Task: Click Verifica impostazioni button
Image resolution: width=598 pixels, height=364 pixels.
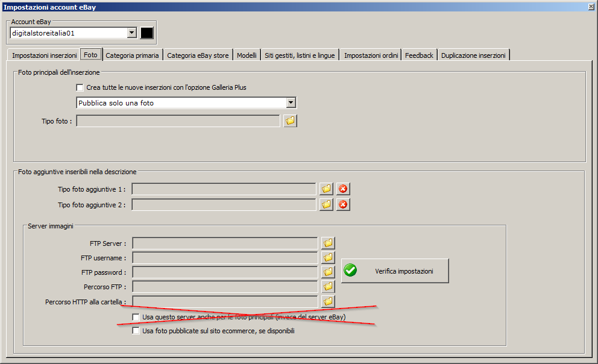Action: point(395,271)
